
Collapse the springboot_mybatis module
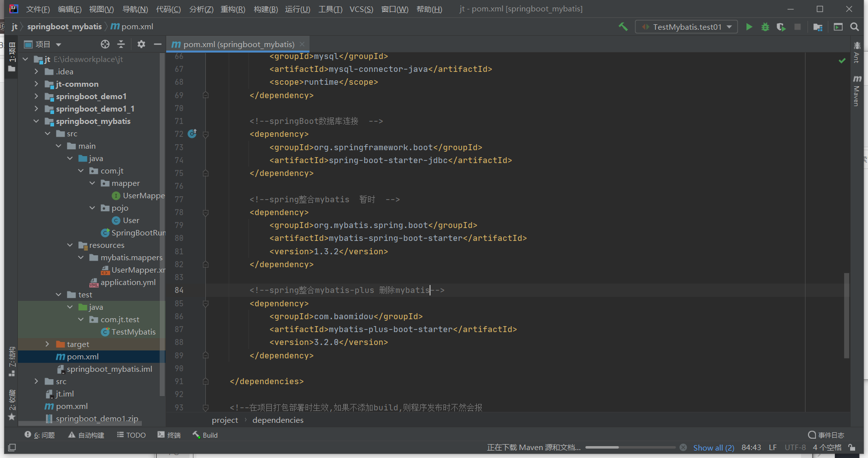coord(36,121)
